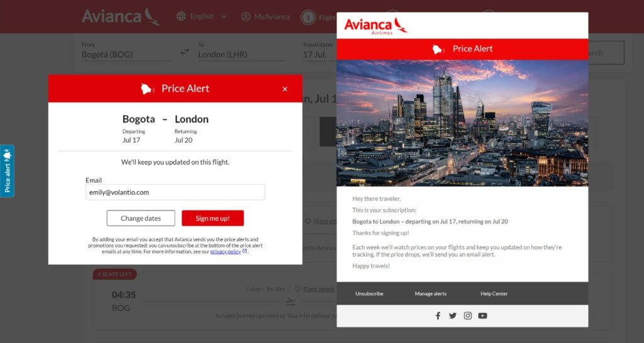
Task: Open the Facebook icon in email footer
Action: click(x=438, y=315)
